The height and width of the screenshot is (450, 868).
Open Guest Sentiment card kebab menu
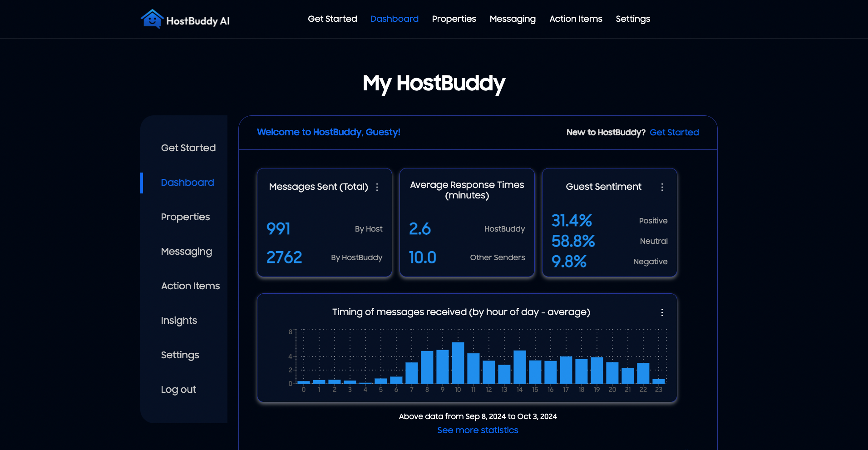coord(662,187)
